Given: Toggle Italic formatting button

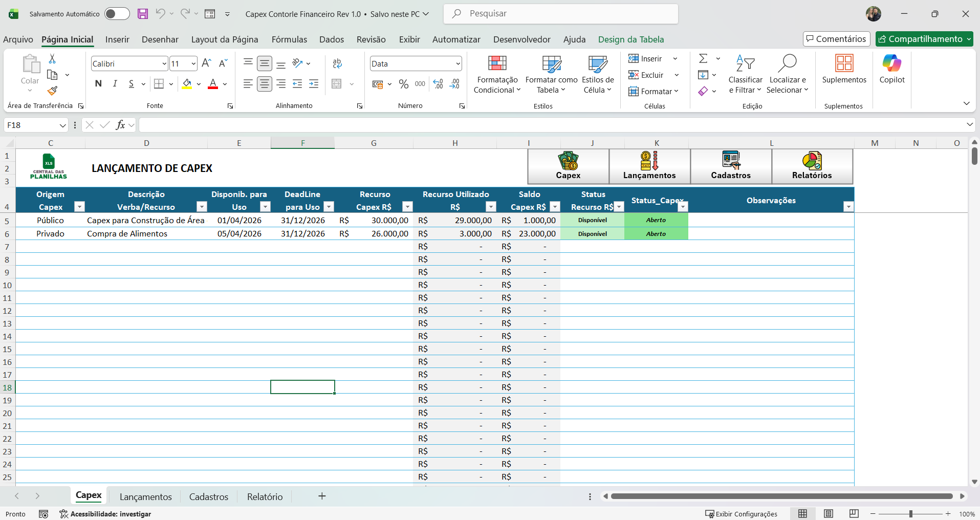Looking at the screenshot, I should (115, 84).
